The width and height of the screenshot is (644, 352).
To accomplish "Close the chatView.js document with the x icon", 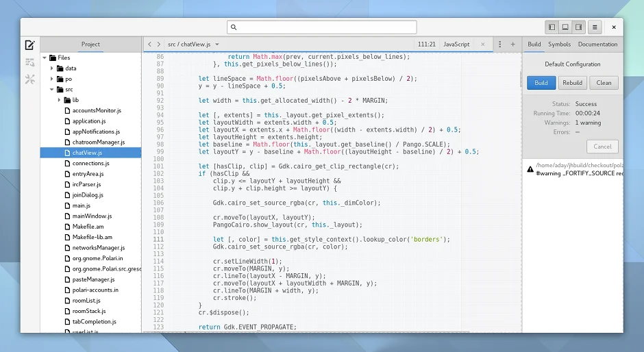I will click(x=482, y=45).
